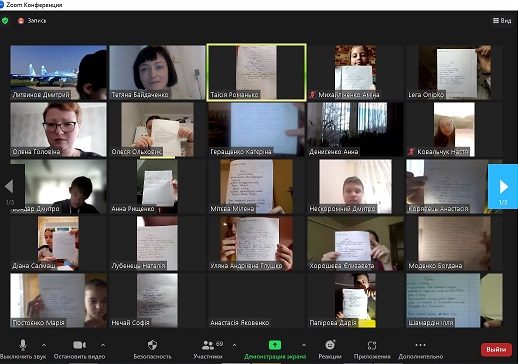Select video tile of Геращенко Катерина
The height and width of the screenshot is (364, 518).
pos(256,129)
